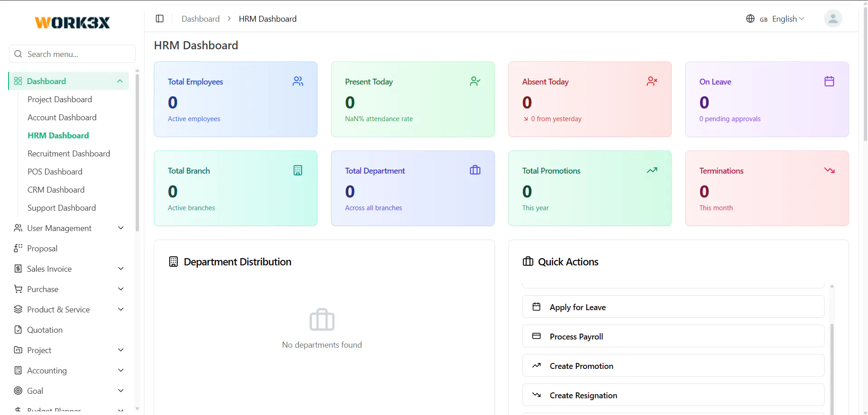
Task: Open CRM Dashboard in sidebar
Action: pos(56,189)
